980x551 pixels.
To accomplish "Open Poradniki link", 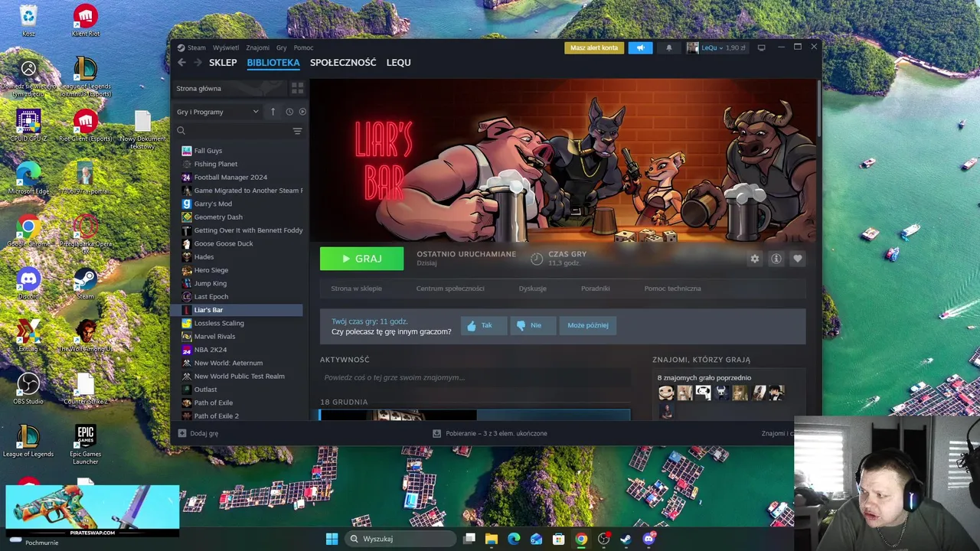I will tap(596, 289).
